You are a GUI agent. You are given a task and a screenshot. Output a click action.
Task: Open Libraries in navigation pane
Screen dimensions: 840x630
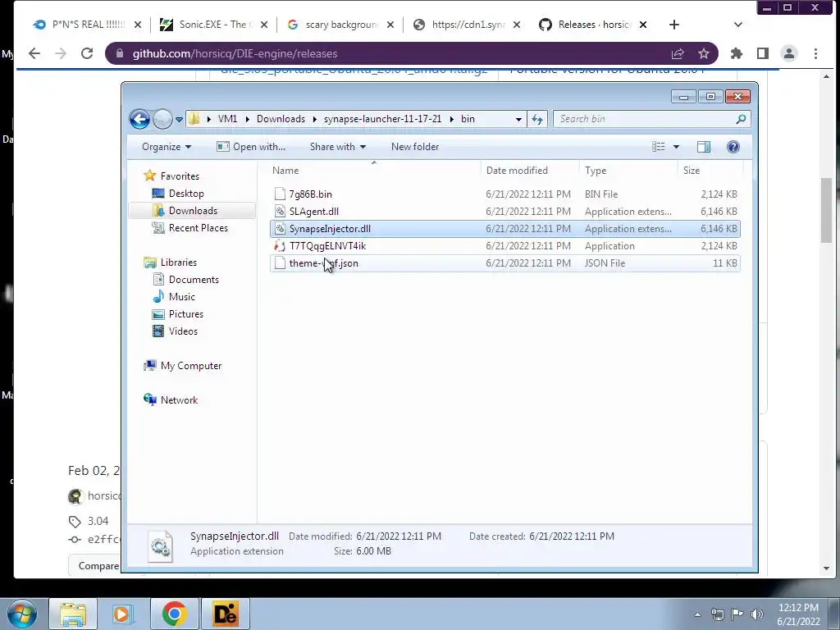pos(178,262)
